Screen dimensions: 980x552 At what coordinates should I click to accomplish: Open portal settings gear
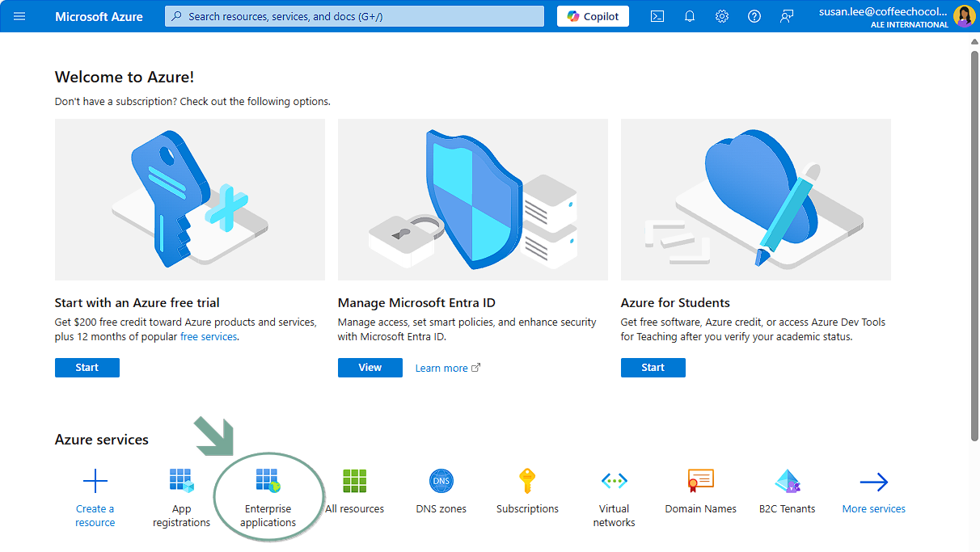click(722, 16)
